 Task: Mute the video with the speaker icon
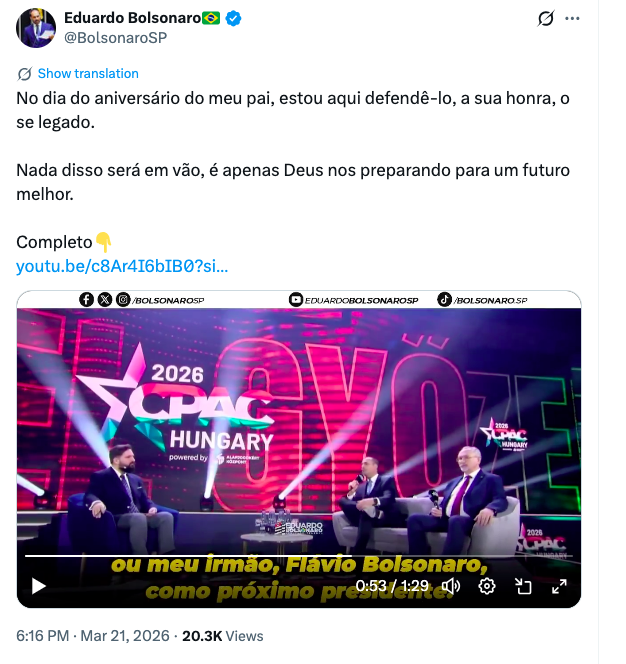[x=451, y=587]
